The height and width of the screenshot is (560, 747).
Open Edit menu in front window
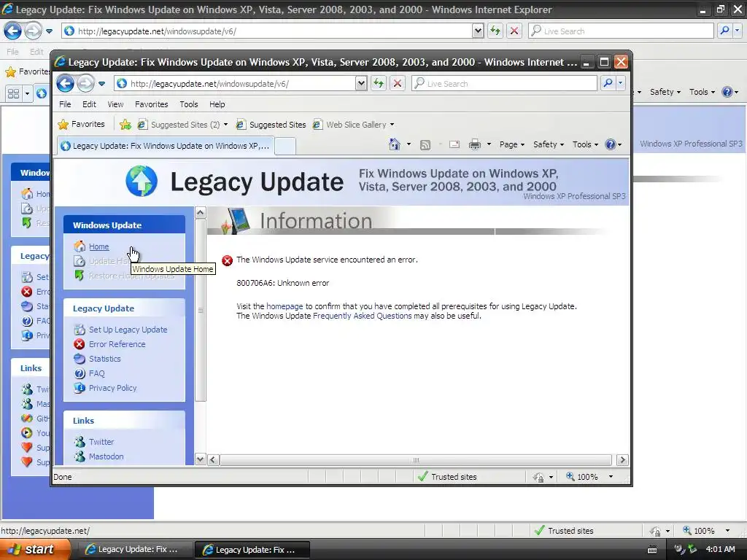(x=89, y=104)
